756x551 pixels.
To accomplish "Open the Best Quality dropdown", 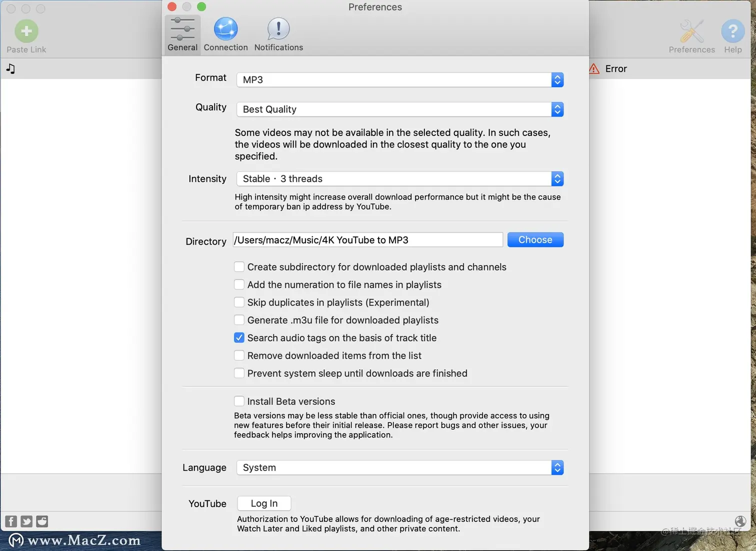I will tap(400, 109).
